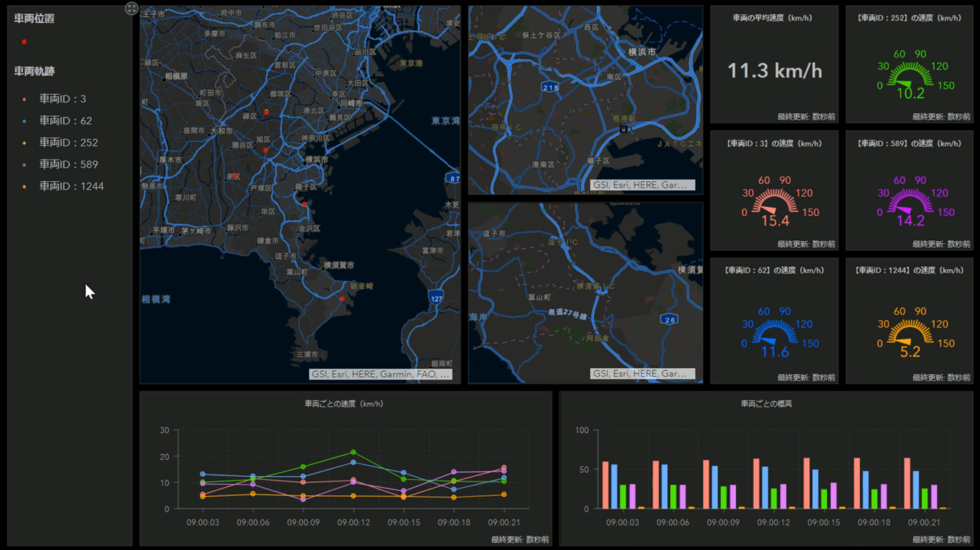Click the red vehicle marker near 都筑区
This screenshot has height=550, width=980.
pyautogui.click(x=266, y=112)
